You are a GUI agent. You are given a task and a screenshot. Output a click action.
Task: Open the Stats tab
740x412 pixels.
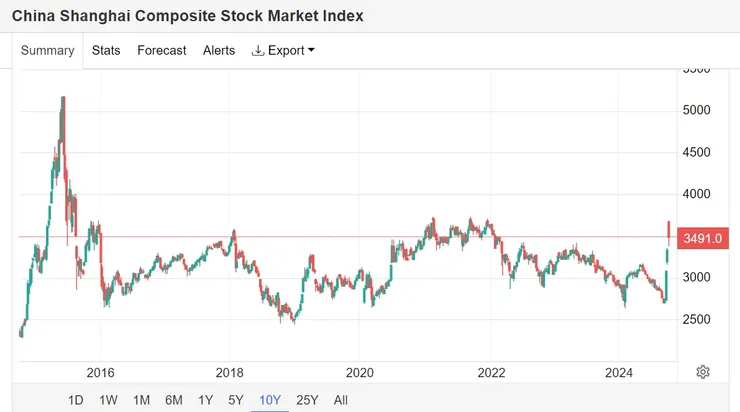coord(106,50)
